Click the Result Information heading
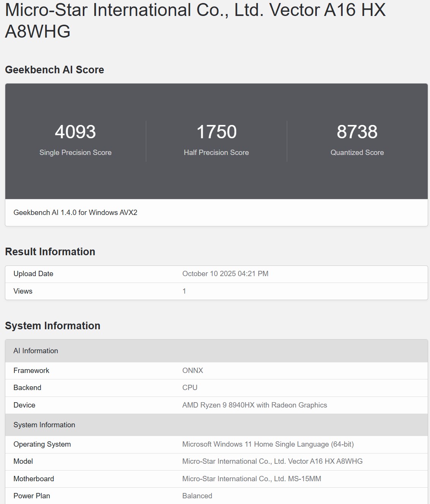Image resolution: width=430 pixels, height=504 pixels. pyautogui.click(x=50, y=252)
